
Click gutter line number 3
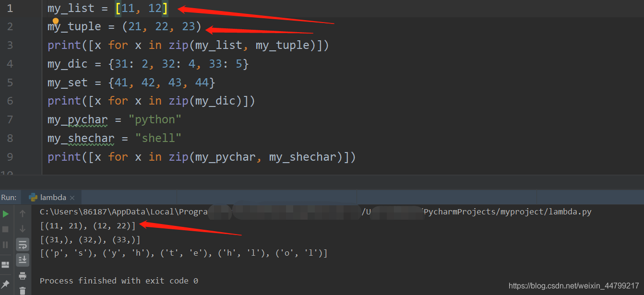point(10,45)
